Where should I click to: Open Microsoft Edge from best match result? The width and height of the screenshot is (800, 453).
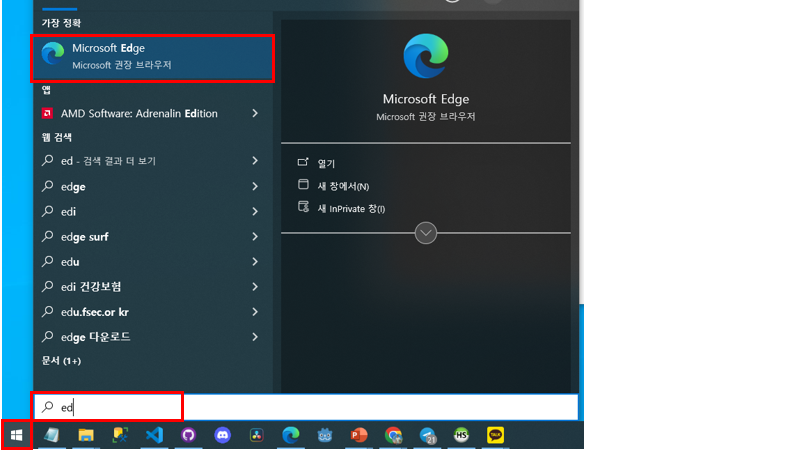[153, 58]
